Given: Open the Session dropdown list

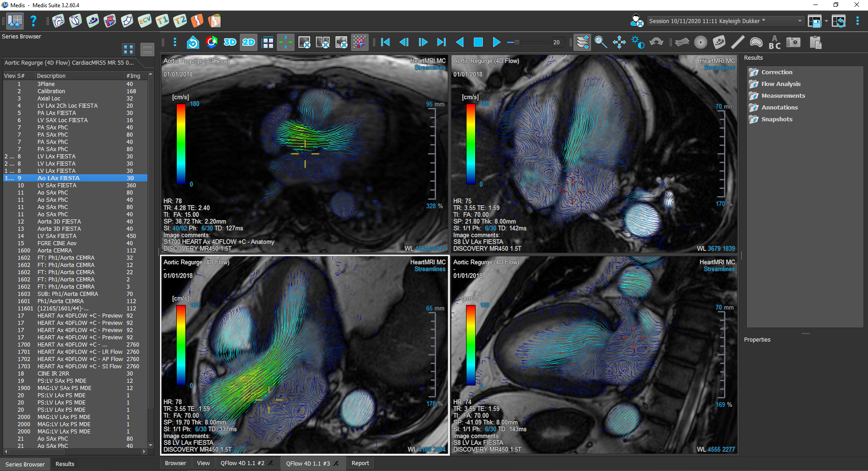Looking at the screenshot, I should [x=799, y=21].
